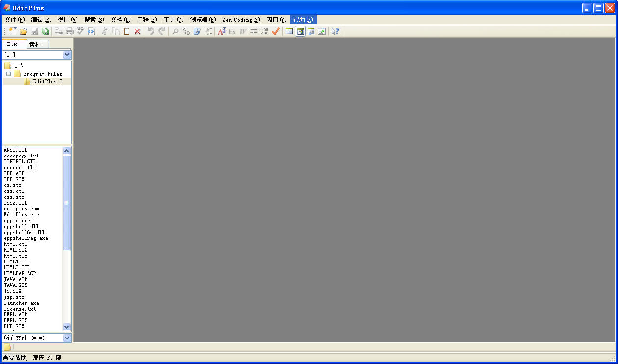Click the Paste clipboard icon

tap(127, 31)
